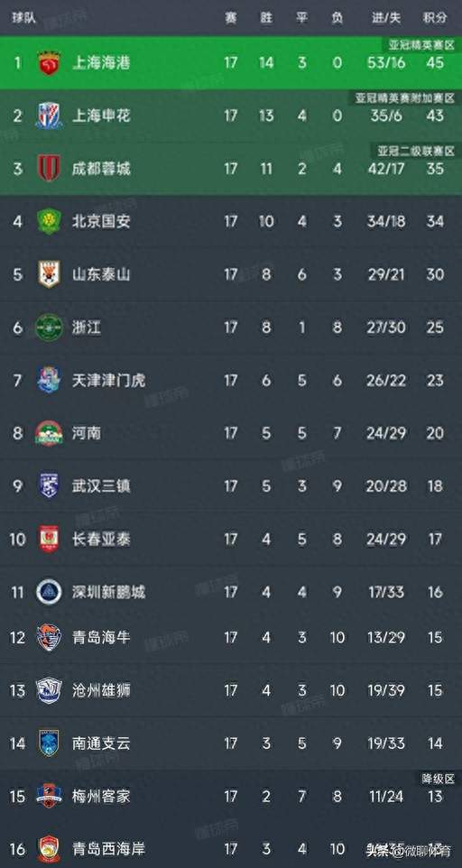Click the Changchun Yatai (长春亚泰) red logo
462x868 pixels.
[x=49, y=539]
